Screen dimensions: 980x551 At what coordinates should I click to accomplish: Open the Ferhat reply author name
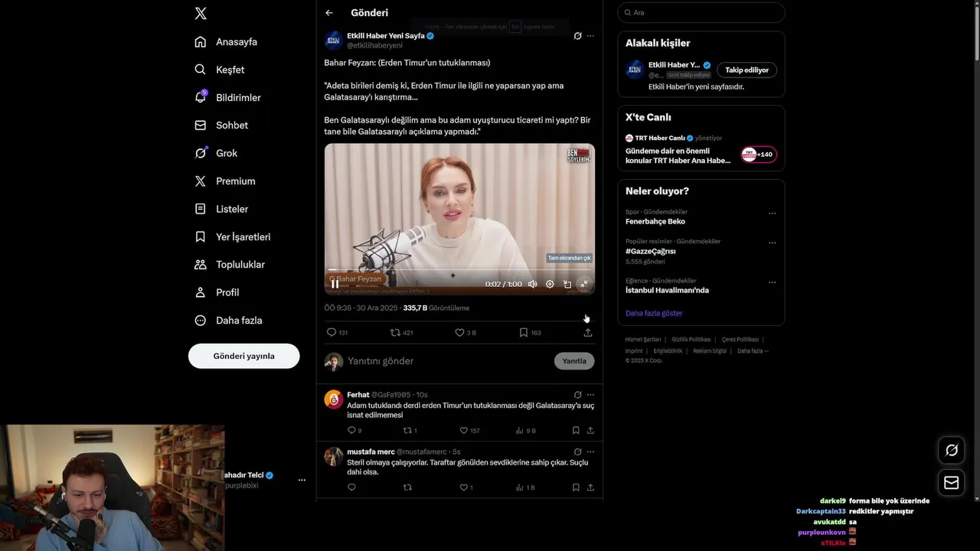(358, 395)
